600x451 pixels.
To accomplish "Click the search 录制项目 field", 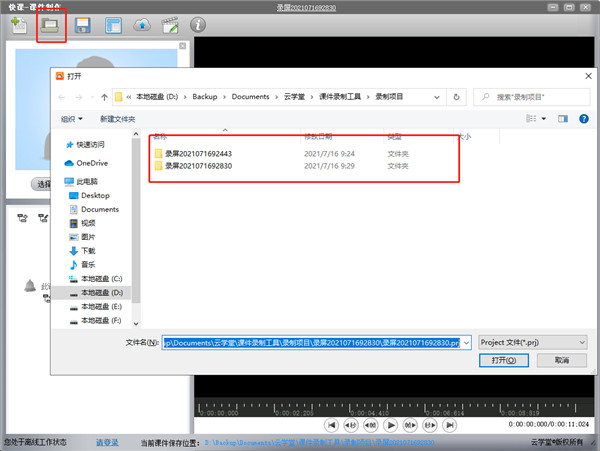I will 532,97.
